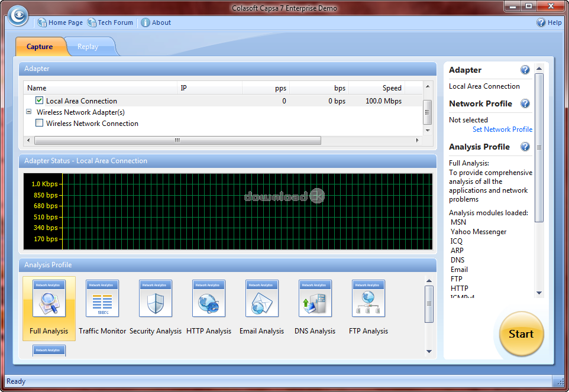Viewport: 569px width, 392px height.
Task: Open the About dialog
Action: [156, 22]
